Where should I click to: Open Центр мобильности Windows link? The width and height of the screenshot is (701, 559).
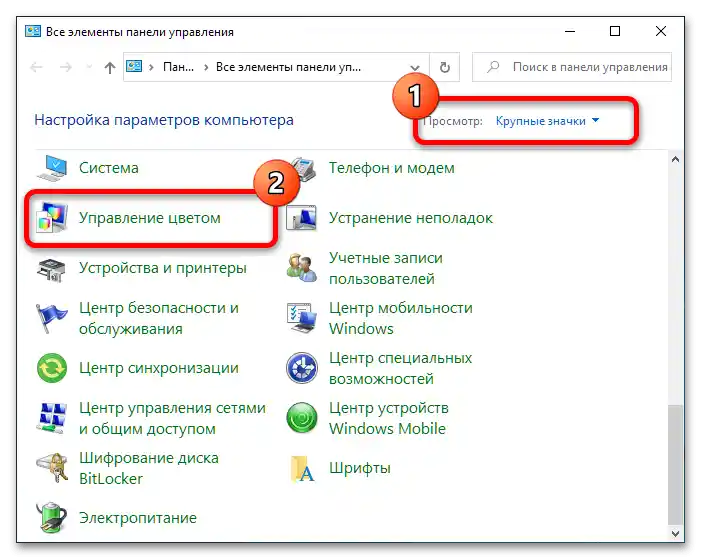pyautogui.click(x=401, y=318)
